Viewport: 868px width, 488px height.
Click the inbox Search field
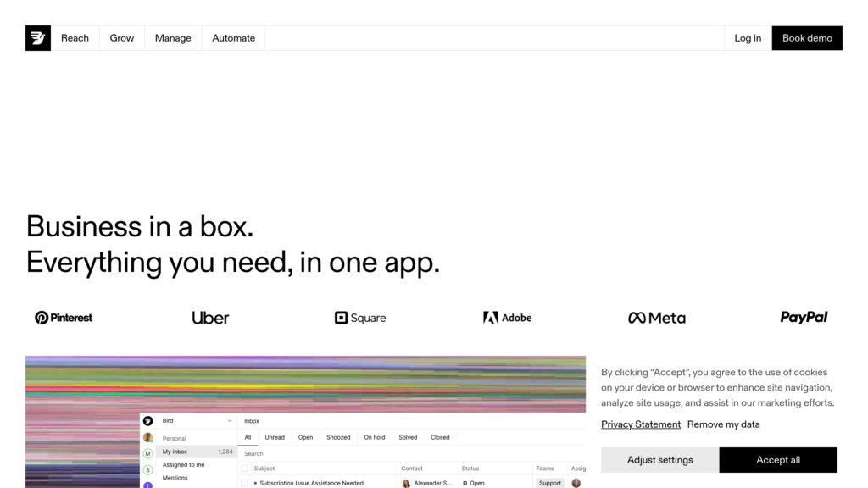tap(339, 453)
